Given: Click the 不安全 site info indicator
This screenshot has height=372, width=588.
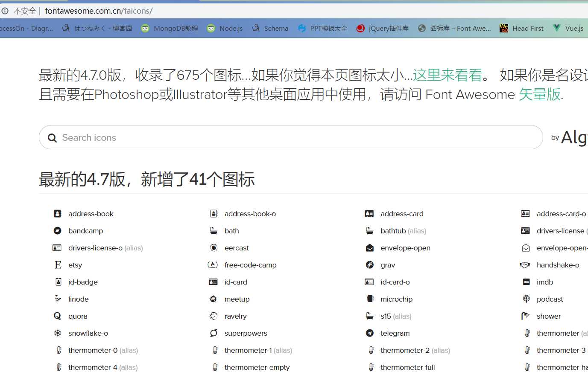Looking at the screenshot, I should (19, 11).
